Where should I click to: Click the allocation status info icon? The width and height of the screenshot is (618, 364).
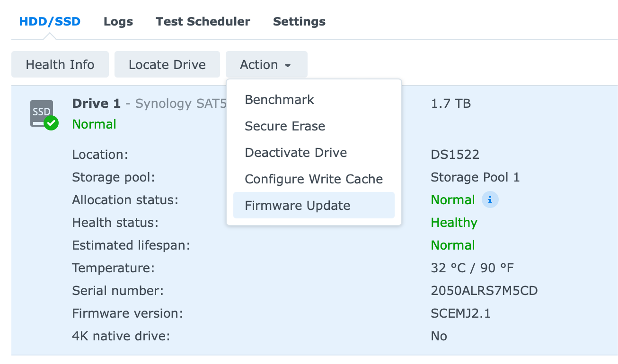pyautogui.click(x=490, y=200)
